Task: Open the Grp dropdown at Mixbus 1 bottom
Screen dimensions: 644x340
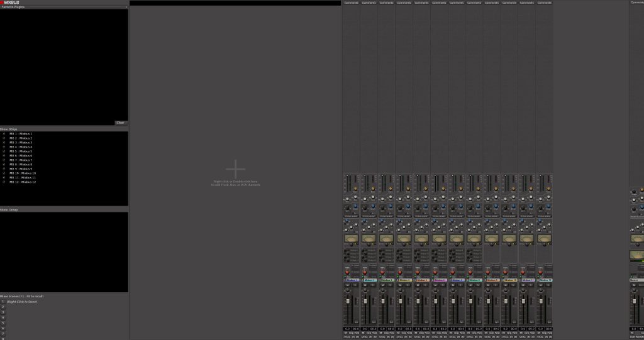Action: pyautogui.click(x=351, y=332)
